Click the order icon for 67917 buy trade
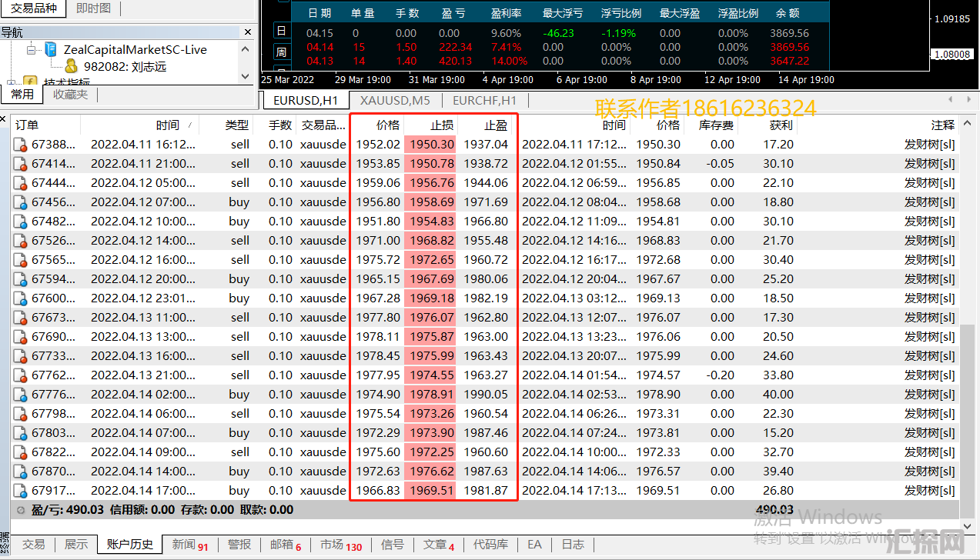 [21, 490]
